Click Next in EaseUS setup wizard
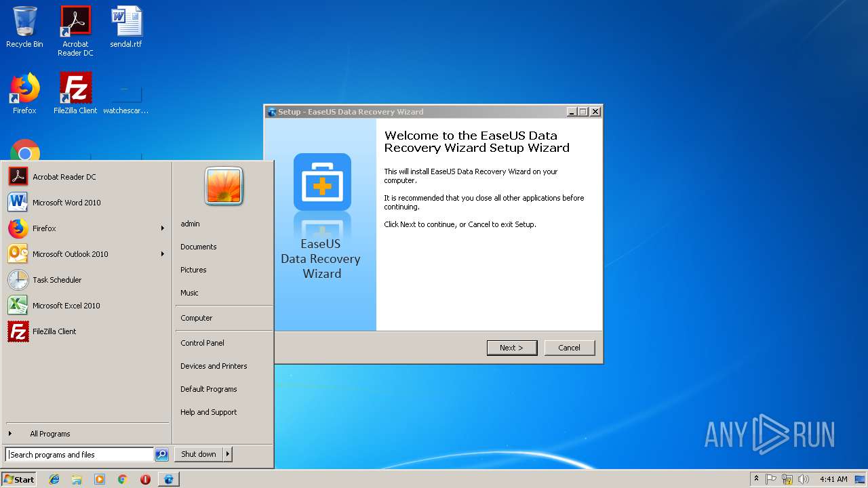Image resolution: width=868 pixels, height=488 pixels. (x=512, y=348)
